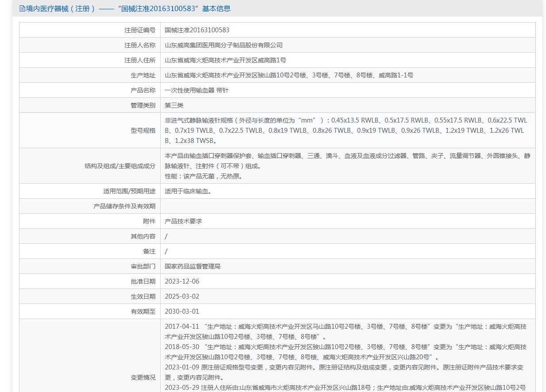Viewport: 546px width, 392px height.
Task: Click the document icon beside the page title
Action: point(22,8)
